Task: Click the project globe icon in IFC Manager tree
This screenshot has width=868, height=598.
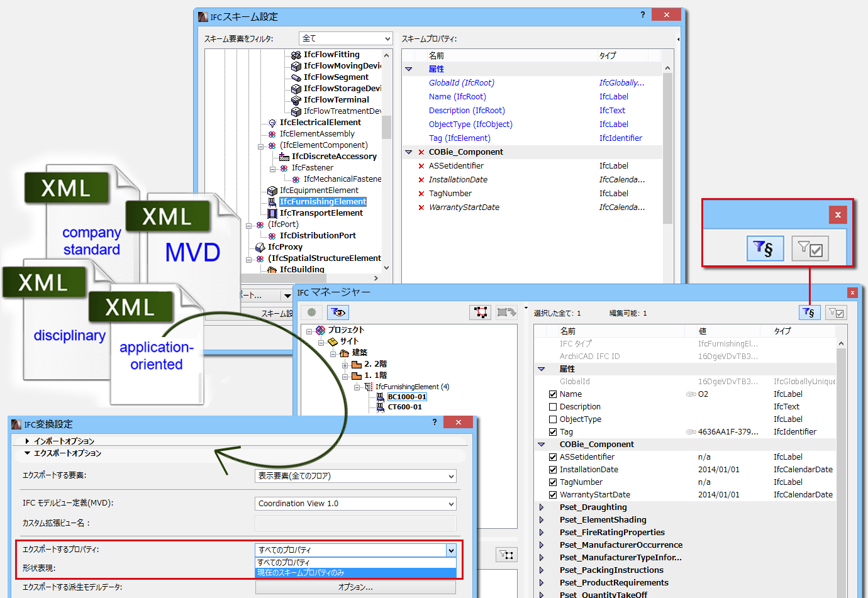Action: [x=320, y=330]
